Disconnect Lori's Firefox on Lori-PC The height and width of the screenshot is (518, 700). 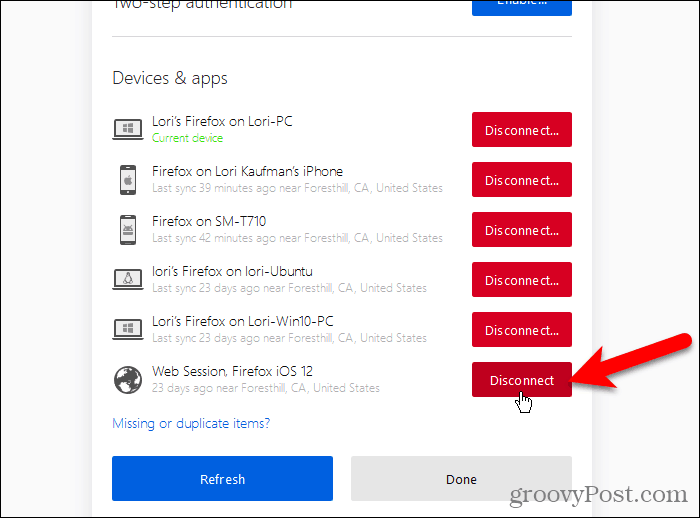[x=522, y=130]
